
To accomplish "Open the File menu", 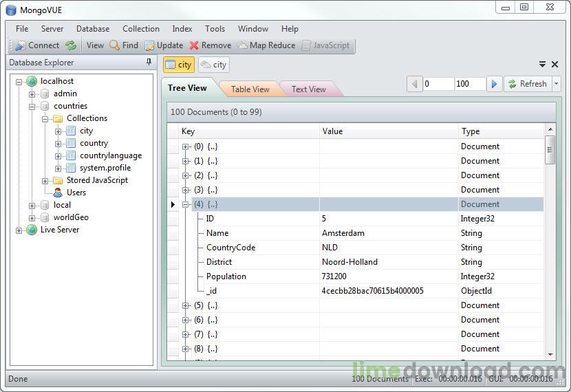I will pyautogui.click(x=22, y=29).
